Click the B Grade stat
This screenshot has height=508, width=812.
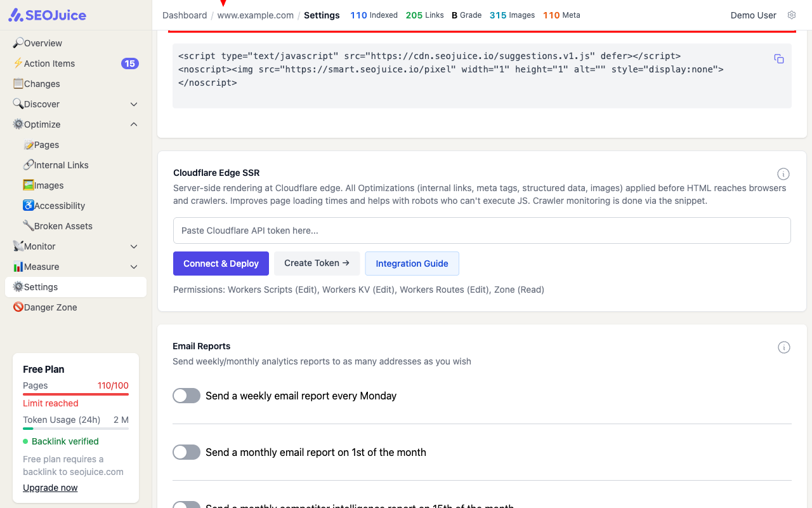466,15
